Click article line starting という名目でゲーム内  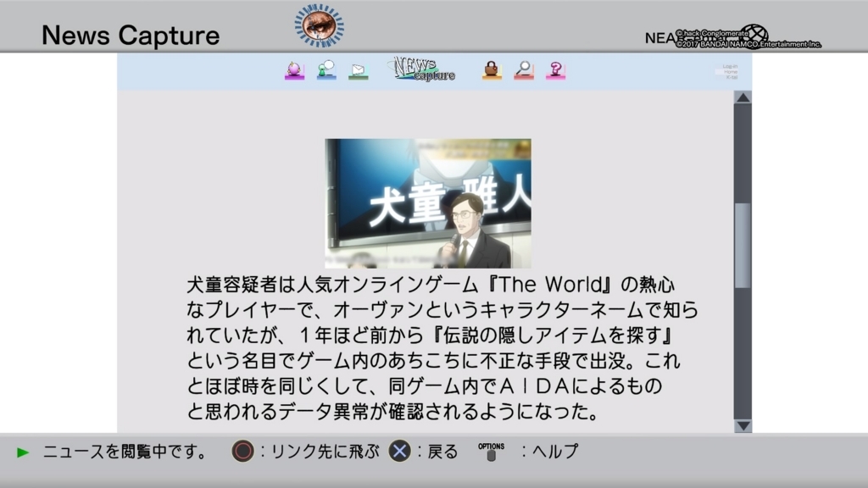(x=433, y=361)
